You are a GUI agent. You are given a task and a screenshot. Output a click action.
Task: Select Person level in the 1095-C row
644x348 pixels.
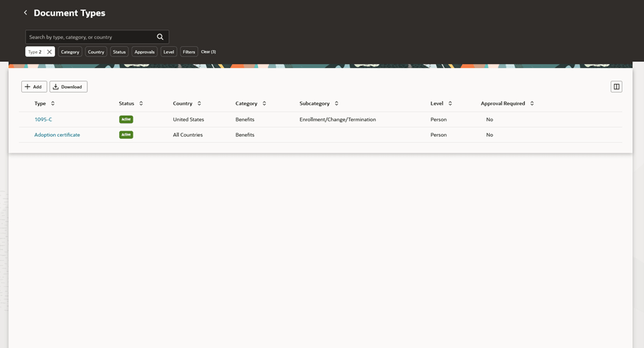click(x=438, y=120)
